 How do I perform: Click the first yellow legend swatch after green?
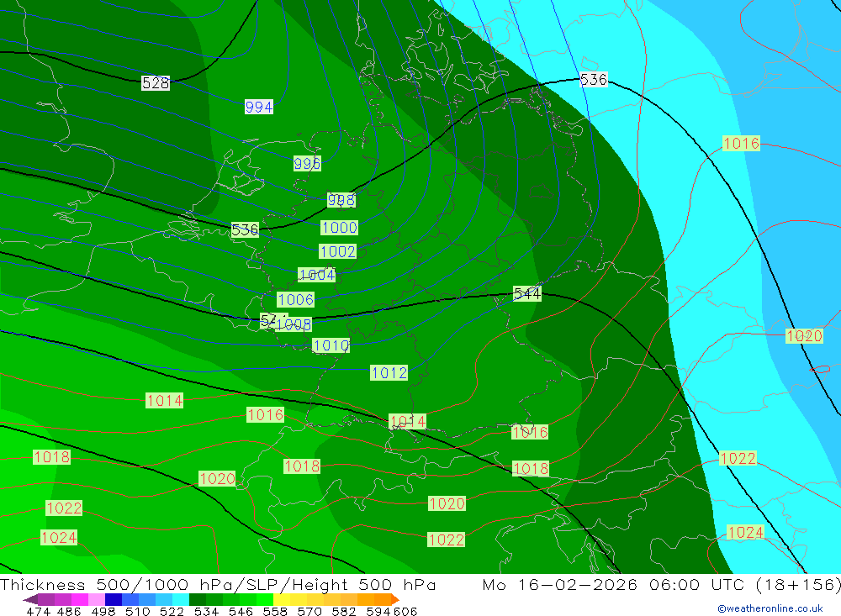point(282,599)
